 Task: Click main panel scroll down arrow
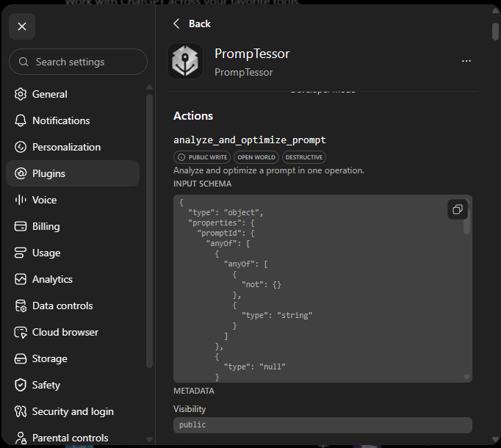[x=495, y=440]
